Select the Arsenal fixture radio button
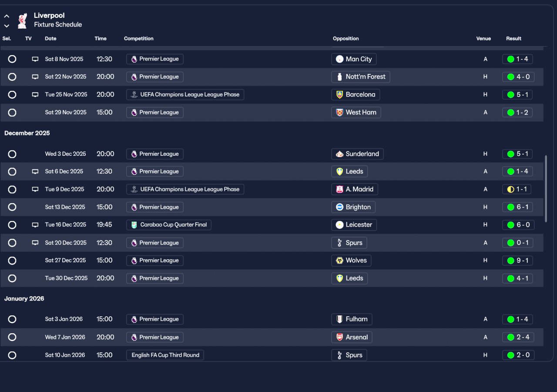557x392 pixels. [12, 337]
